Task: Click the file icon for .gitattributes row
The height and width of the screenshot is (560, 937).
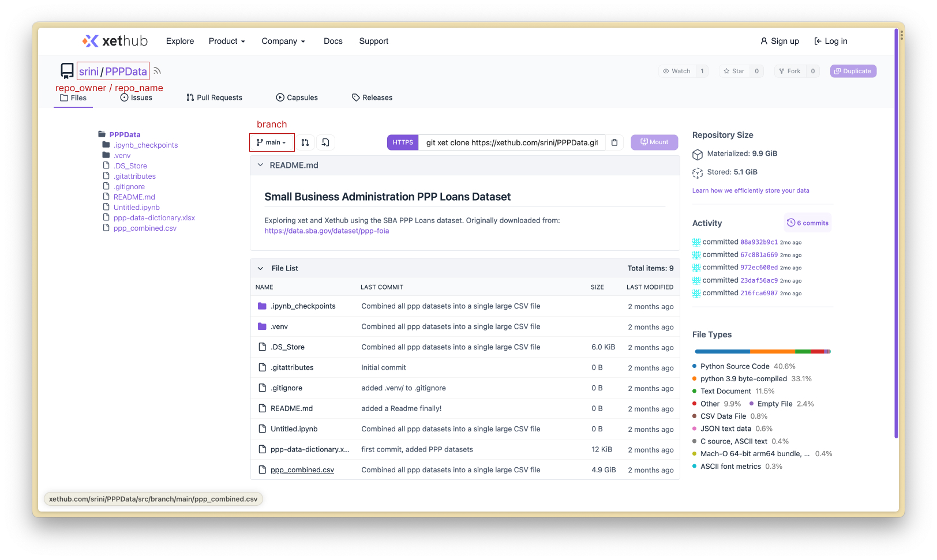Action: click(262, 367)
